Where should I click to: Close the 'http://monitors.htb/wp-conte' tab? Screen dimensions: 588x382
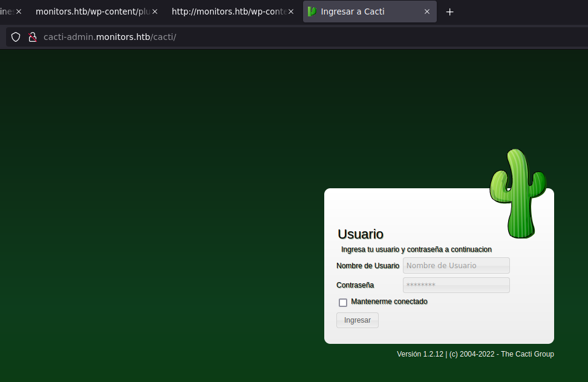pyautogui.click(x=291, y=12)
